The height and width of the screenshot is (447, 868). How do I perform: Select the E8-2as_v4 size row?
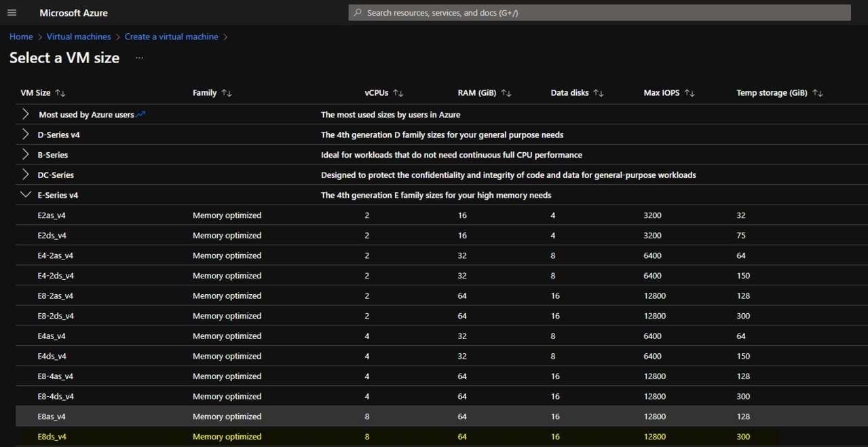441,296
